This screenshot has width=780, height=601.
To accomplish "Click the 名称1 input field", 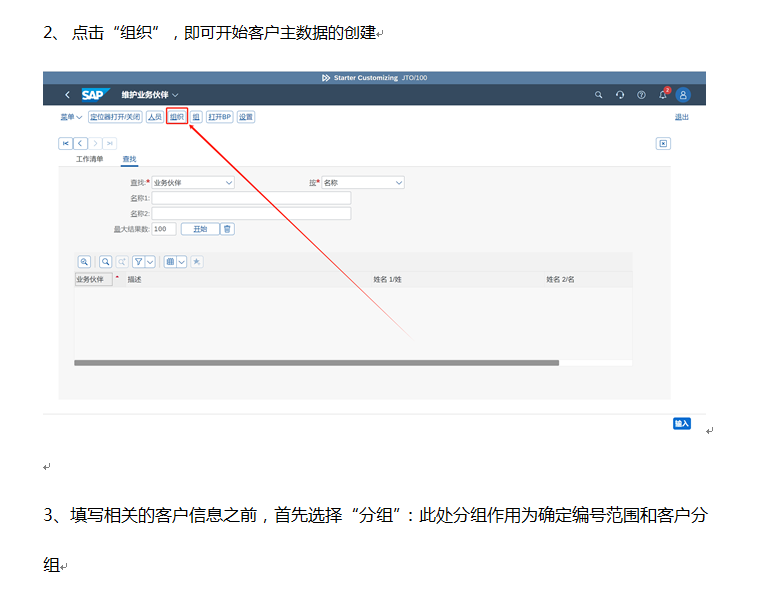I will pyautogui.click(x=251, y=198).
